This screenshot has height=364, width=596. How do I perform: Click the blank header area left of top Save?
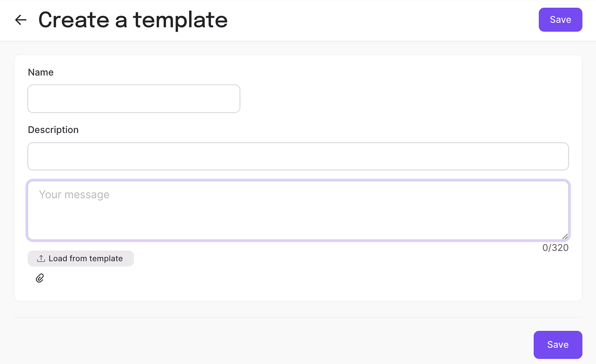pos(381,20)
